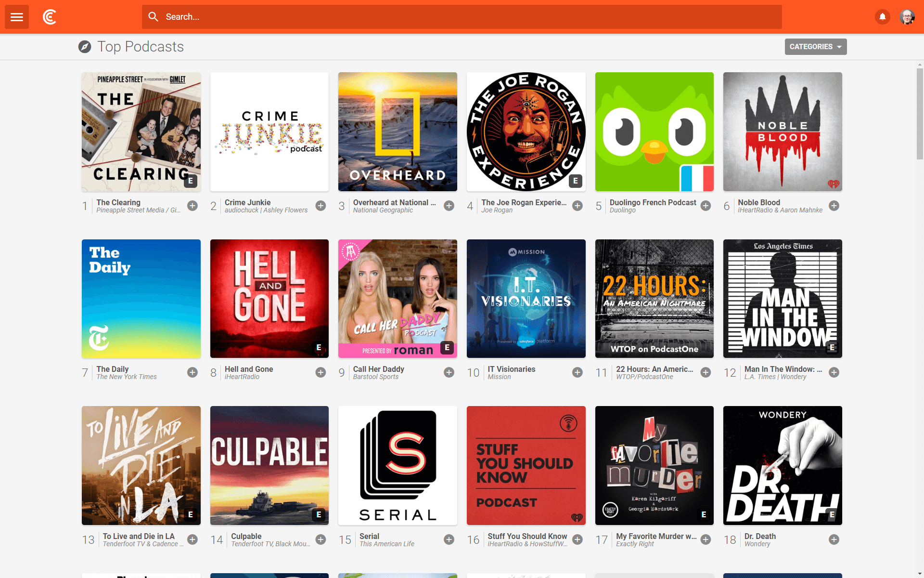Open My Favorite Murder cover art
Image resolution: width=924 pixels, height=578 pixels.
pos(654,466)
